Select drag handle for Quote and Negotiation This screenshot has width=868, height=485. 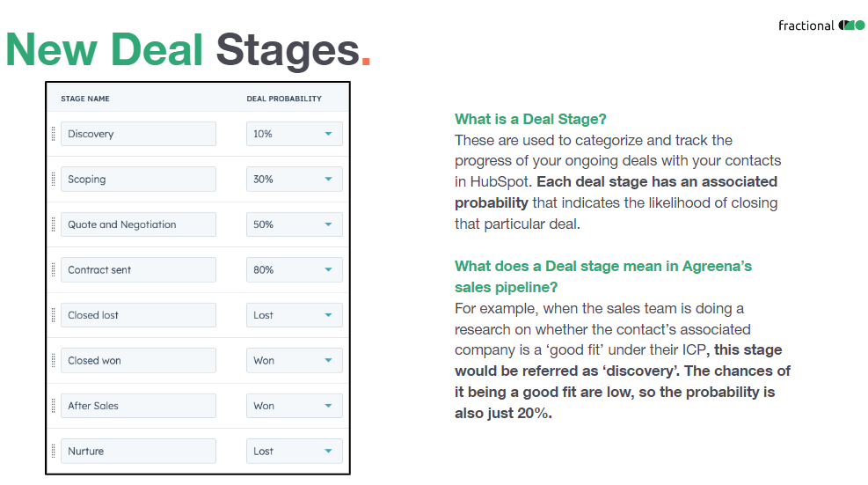[x=53, y=224]
